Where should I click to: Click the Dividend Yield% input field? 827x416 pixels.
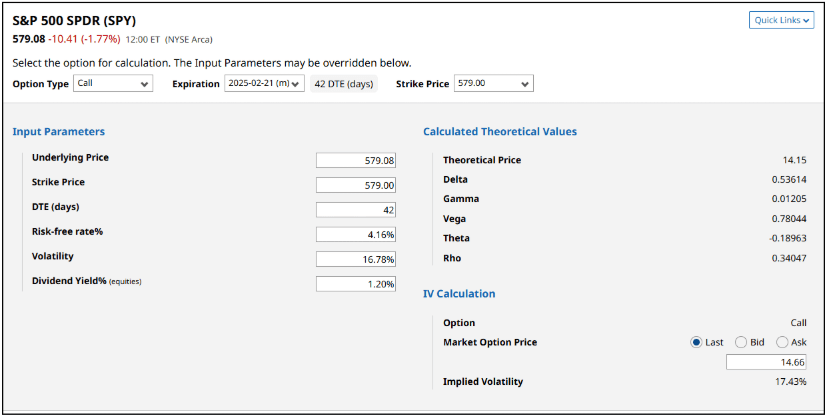(356, 284)
